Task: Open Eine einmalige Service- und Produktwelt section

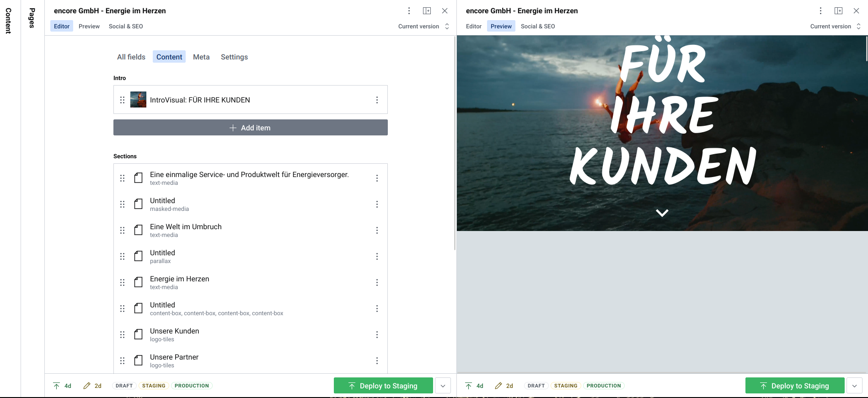Action: [249, 178]
